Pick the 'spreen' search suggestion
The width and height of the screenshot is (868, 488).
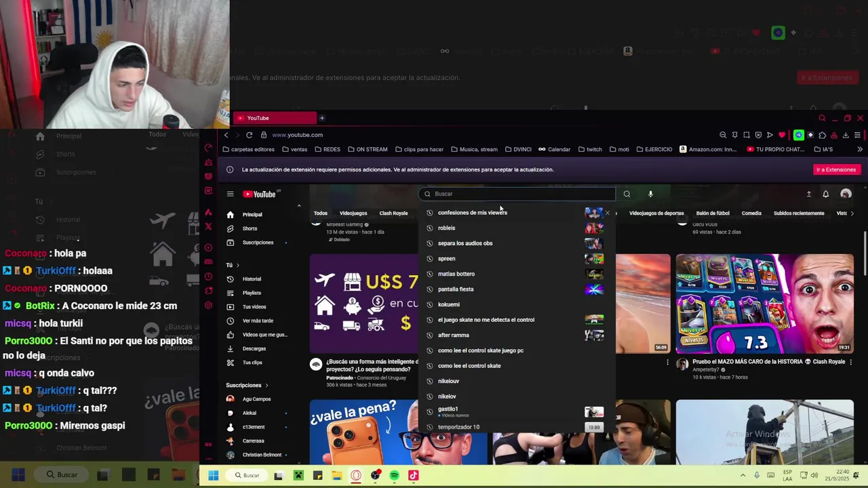coord(516,258)
